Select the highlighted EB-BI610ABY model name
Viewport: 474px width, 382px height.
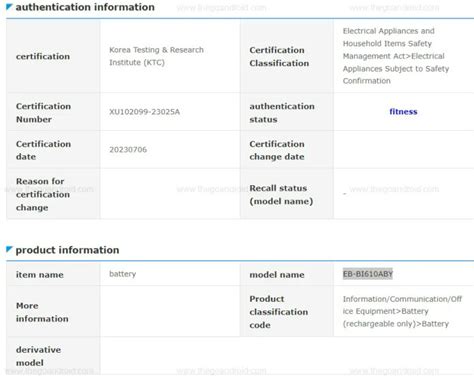pos(368,274)
